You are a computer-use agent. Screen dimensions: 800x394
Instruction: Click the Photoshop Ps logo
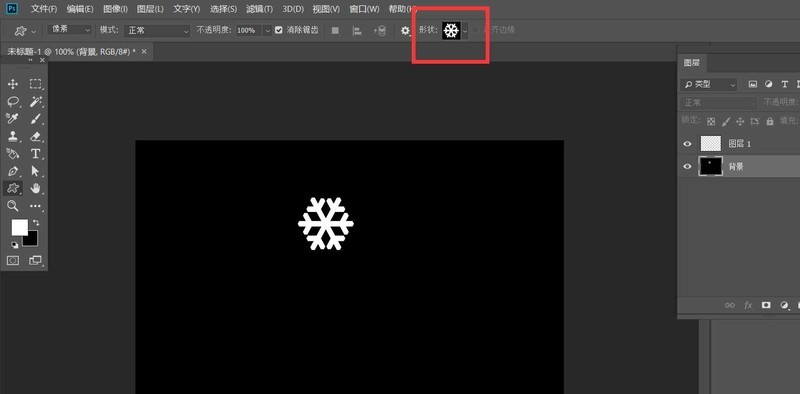click(x=13, y=9)
